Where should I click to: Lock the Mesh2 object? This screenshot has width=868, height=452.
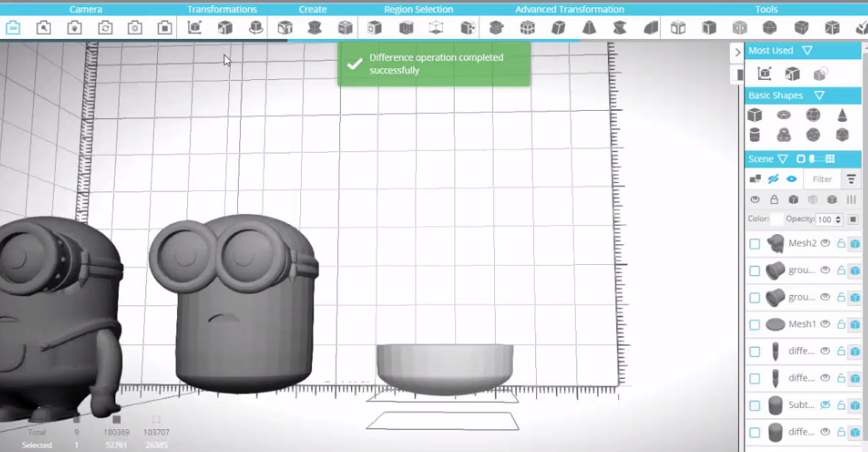tap(841, 244)
